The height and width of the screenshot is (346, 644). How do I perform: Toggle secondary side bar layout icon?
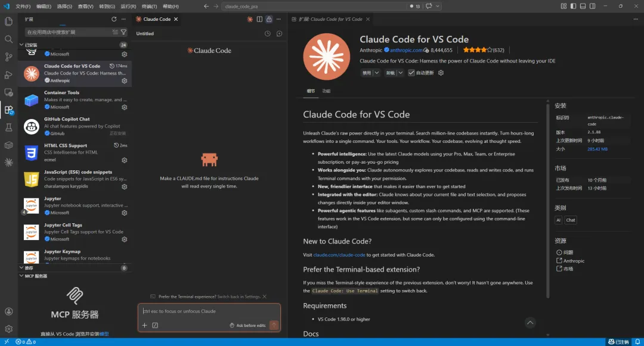pos(592,6)
